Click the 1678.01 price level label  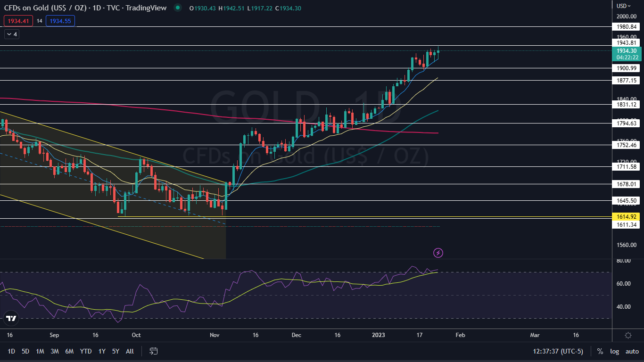(x=627, y=184)
